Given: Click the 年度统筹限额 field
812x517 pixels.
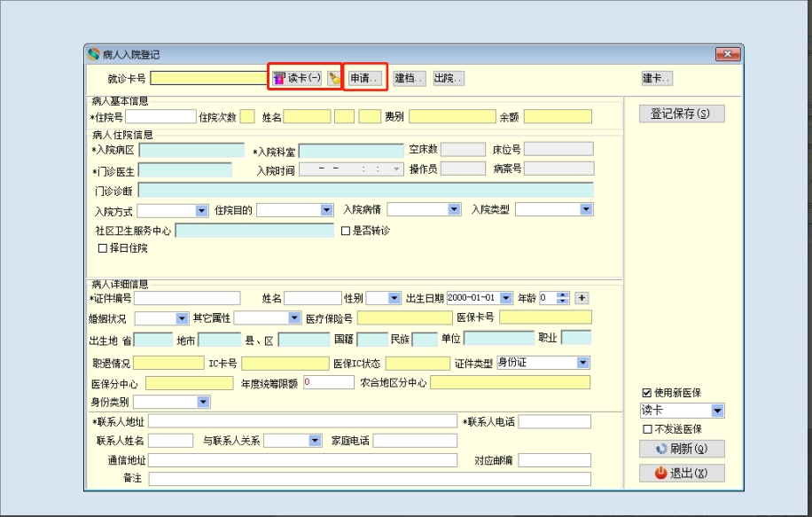Looking at the screenshot, I should pyautogui.click(x=329, y=382).
